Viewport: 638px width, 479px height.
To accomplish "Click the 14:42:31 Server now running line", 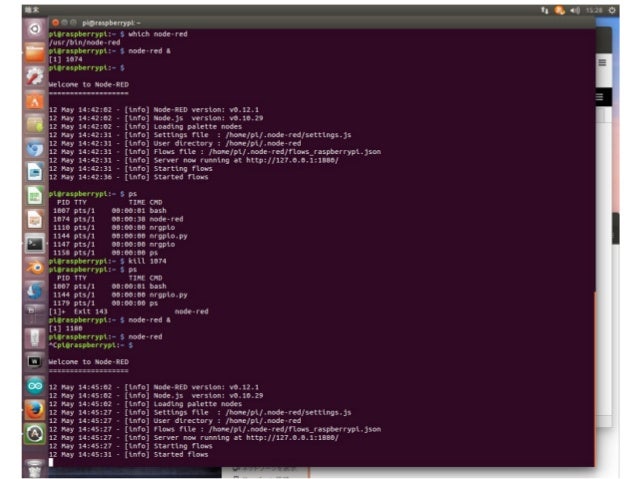I will pyautogui.click(x=194, y=160).
